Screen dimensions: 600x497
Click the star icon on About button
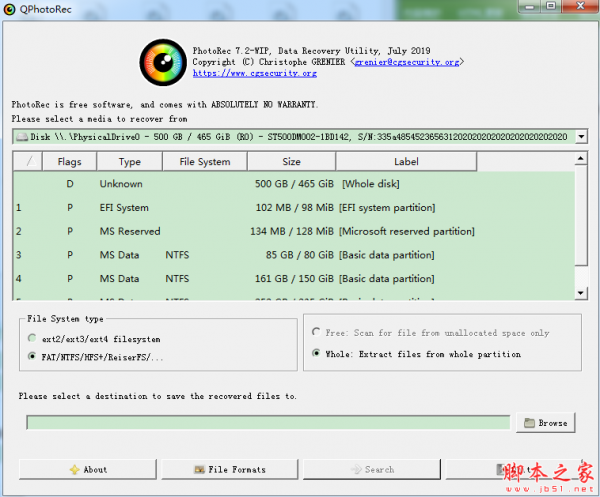(73, 469)
